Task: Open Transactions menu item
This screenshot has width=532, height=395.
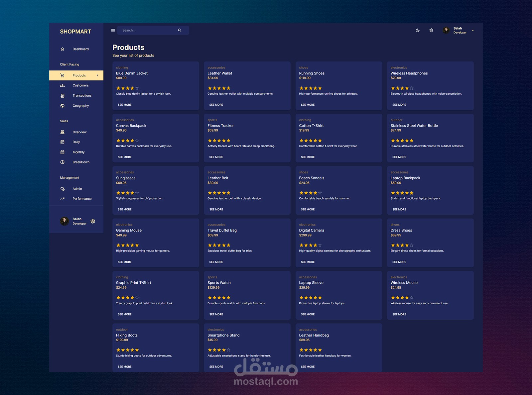Action: pos(76,96)
